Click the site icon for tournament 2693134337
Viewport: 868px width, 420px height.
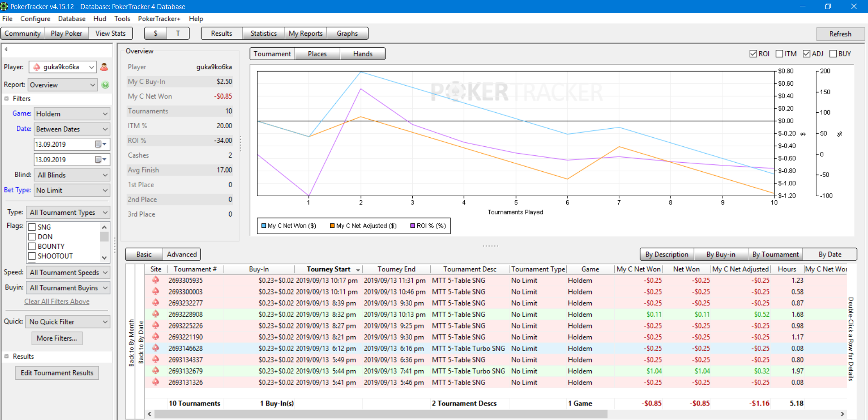(x=156, y=359)
